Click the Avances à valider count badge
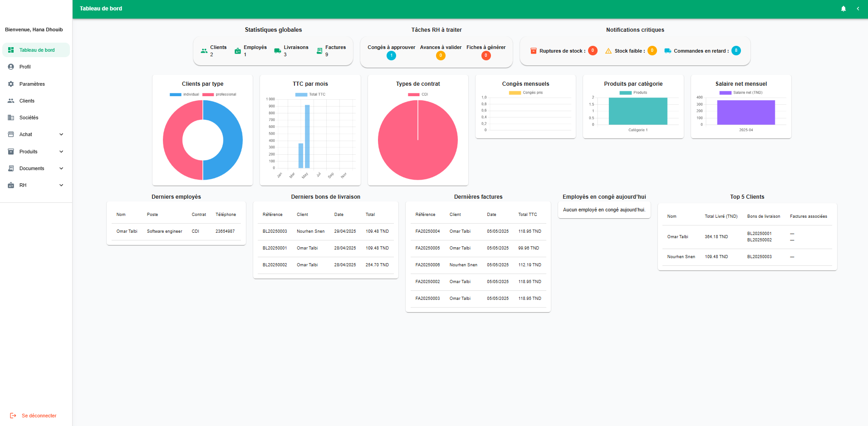868x426 pixels. [441, 56]
